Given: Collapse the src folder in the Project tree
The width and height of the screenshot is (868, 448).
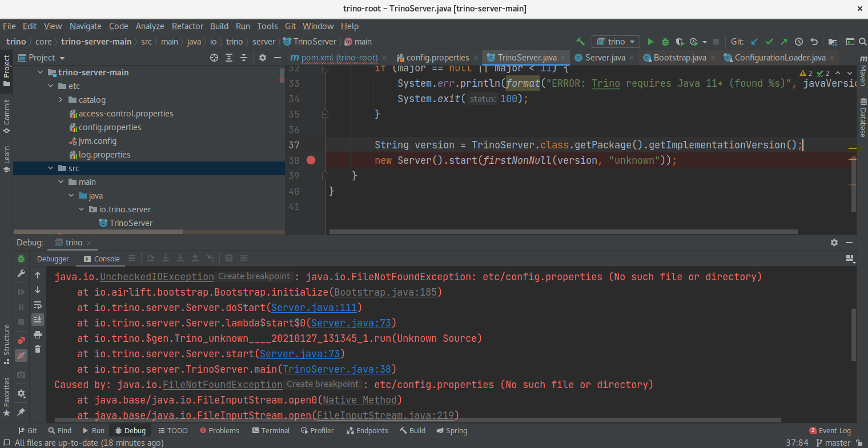Looking at the screenshot, I should point(51,168).
